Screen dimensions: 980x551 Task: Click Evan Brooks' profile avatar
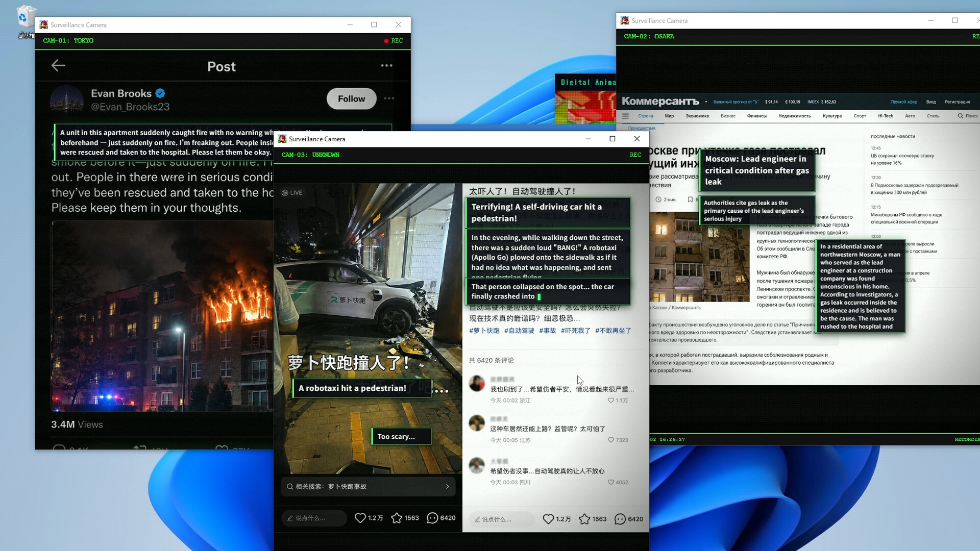coord(67,100)
